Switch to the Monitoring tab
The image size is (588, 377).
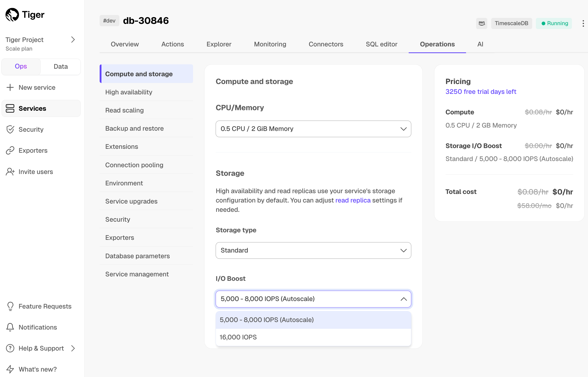coord(270,44)
